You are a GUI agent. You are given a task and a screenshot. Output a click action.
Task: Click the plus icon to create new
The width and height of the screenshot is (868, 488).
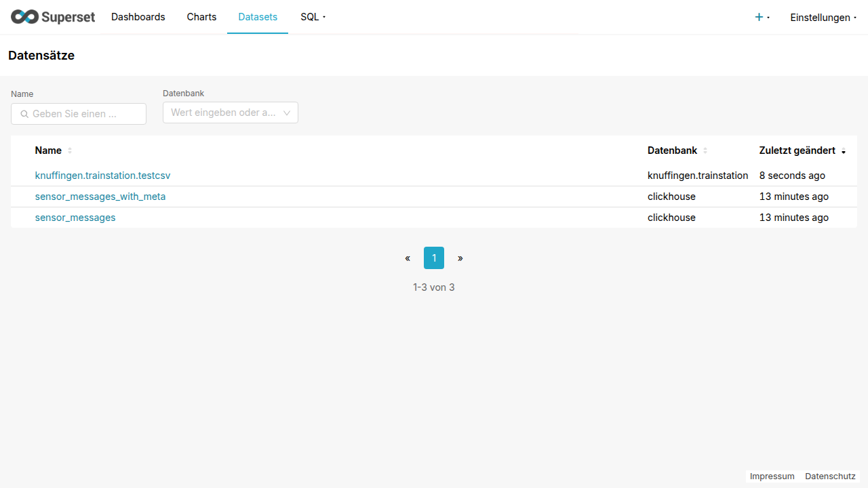click(759, 17)
